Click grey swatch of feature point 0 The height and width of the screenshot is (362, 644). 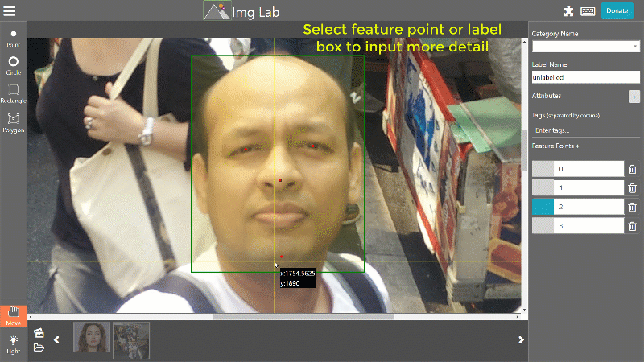tap(543, 169)
